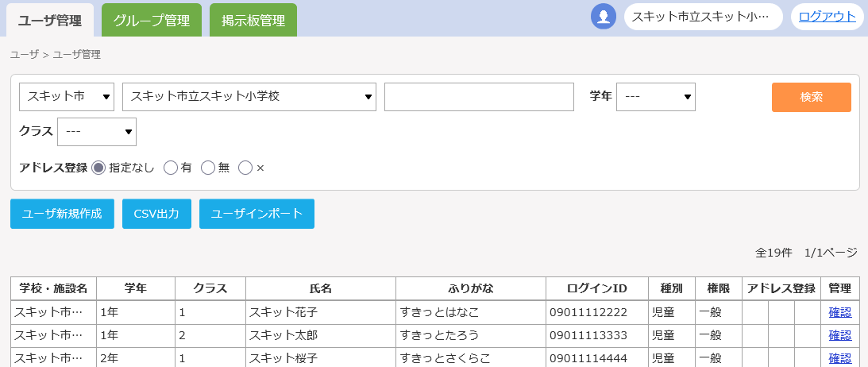Click the ログアウト link
868x367 pixels.
coord(827,17)
